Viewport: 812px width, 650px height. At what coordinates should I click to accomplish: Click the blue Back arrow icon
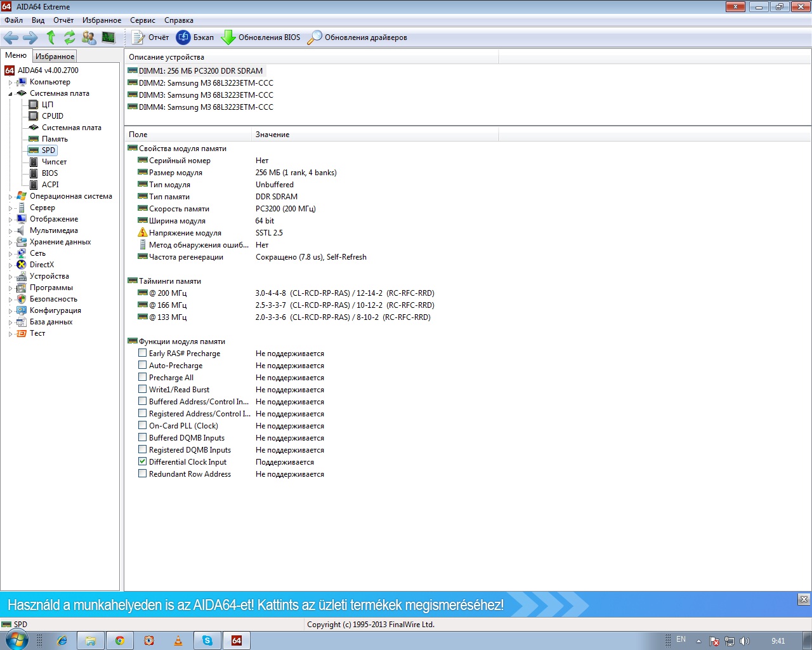tap(11, 37)
